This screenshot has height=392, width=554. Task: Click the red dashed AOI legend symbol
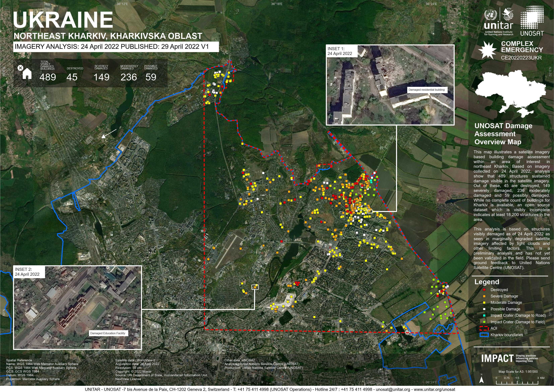484,328
